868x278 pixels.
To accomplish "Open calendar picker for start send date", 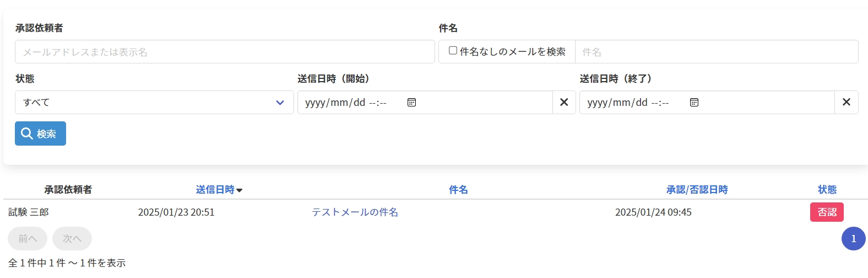I will 411,103.
